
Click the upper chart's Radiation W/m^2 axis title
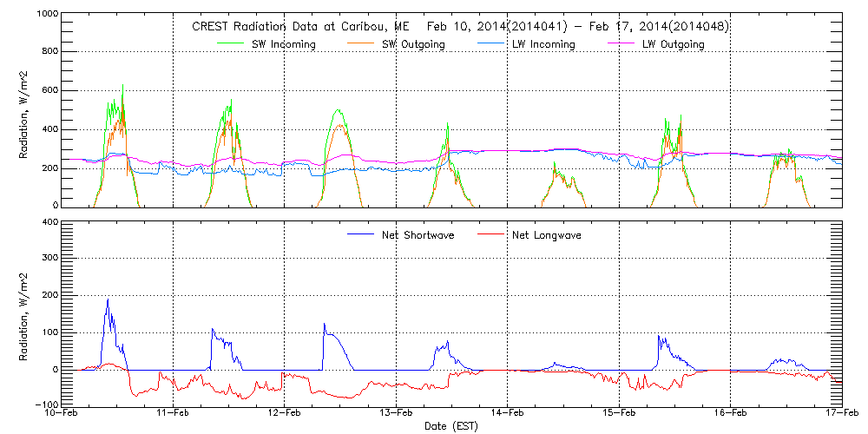coord(24,111)
